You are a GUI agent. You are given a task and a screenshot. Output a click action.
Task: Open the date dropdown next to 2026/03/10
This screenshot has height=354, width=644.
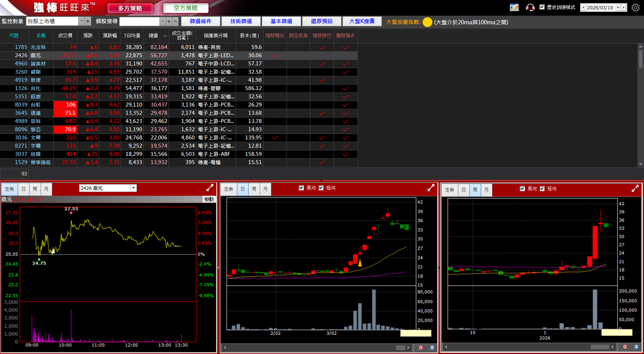click(617, 7)
